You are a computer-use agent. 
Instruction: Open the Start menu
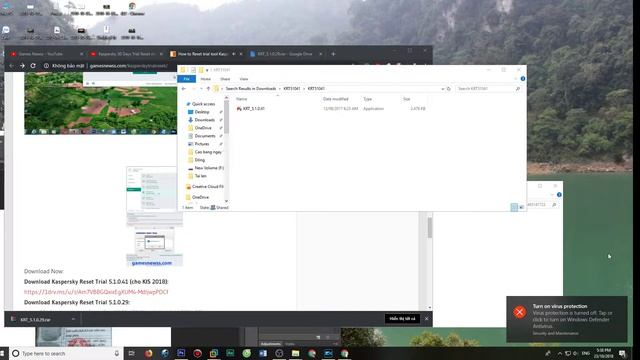(2, 353)
